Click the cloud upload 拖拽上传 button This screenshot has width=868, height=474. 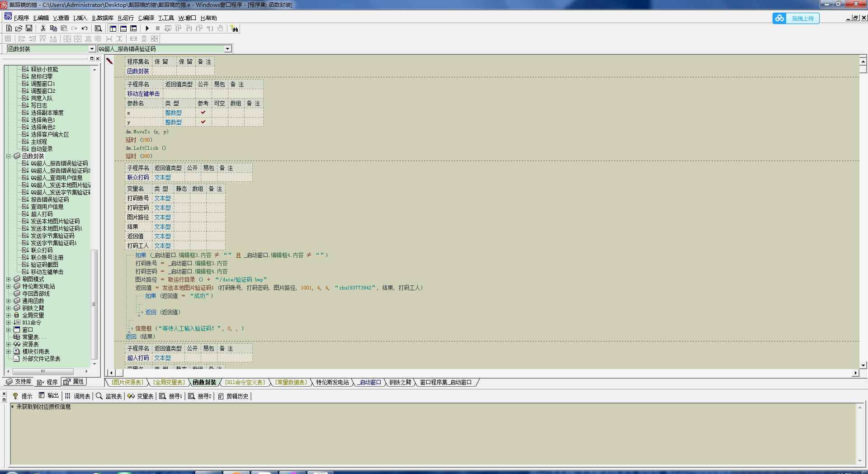click(796, 18)
